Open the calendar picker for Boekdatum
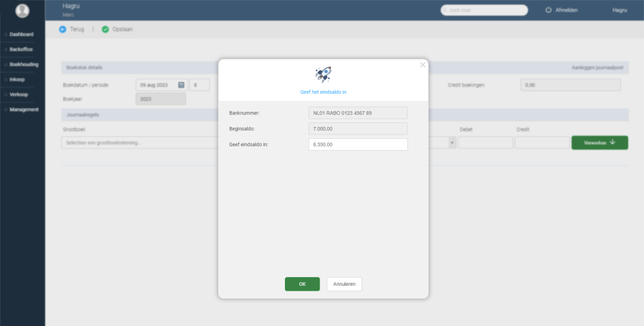The width and height of the screenshot is (644, 326). 181,85
